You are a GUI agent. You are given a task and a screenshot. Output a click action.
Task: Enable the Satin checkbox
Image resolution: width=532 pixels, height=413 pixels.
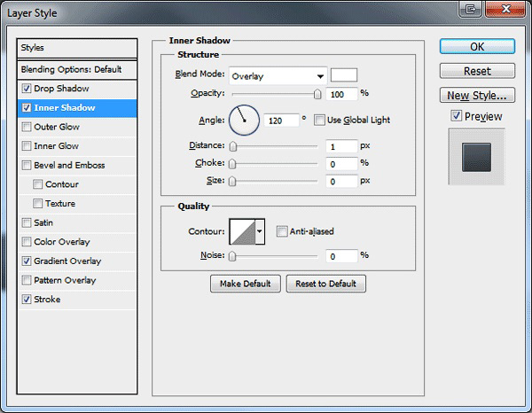tap(27, 222)
